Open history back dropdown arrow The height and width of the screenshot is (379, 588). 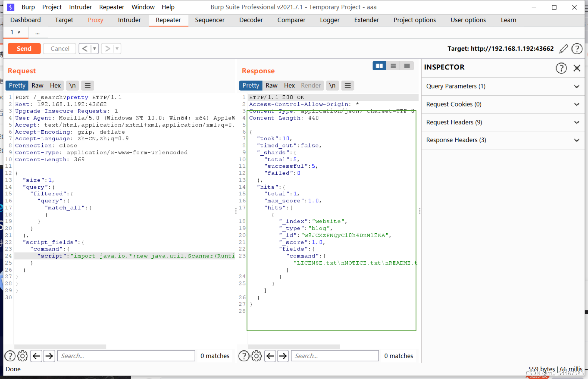95,49
